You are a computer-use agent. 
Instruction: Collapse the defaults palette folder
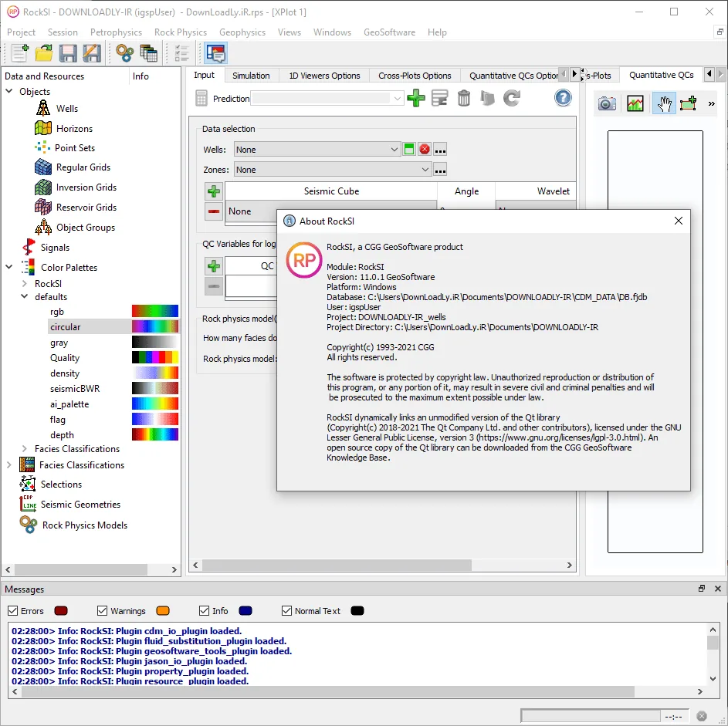[25, 296]
